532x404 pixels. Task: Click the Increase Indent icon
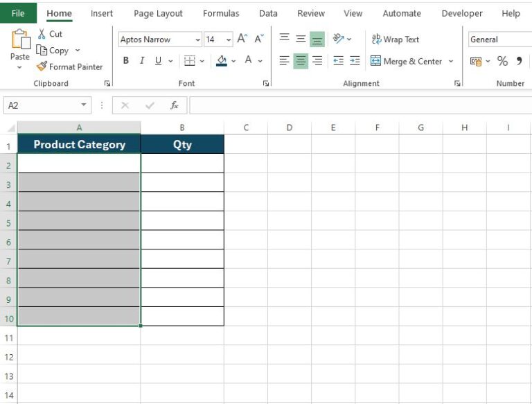pos(355,61)
